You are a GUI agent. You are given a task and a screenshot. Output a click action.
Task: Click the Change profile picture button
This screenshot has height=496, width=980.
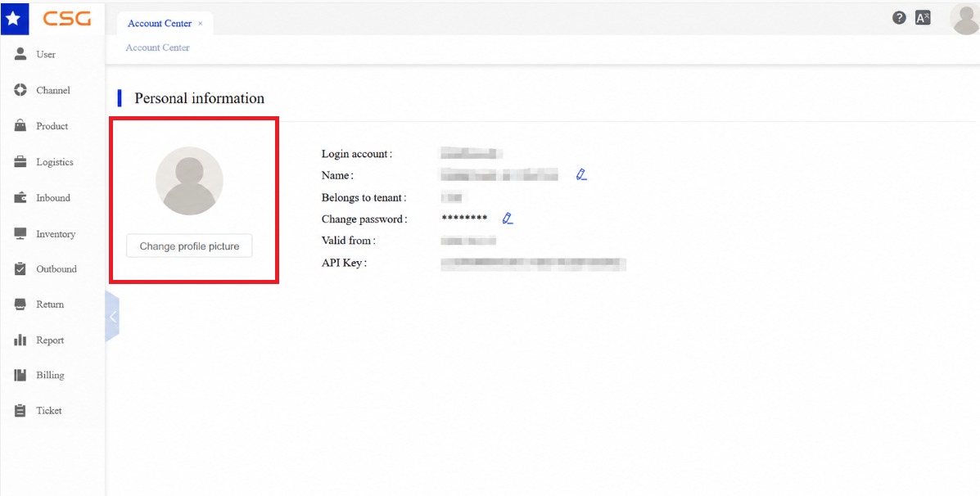point(189,246)
